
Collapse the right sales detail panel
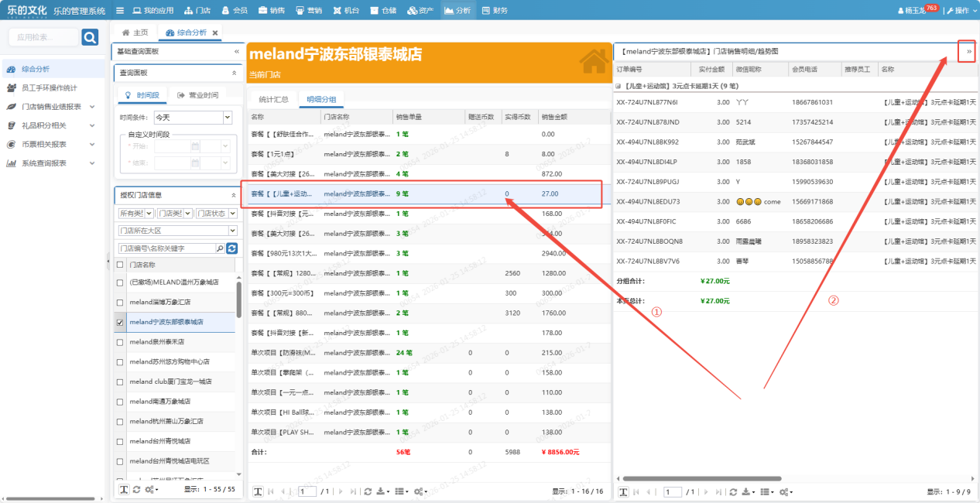click(x=968, y=51)
